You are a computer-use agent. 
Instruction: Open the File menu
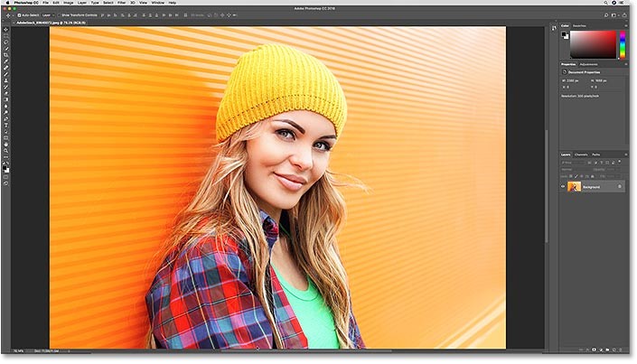45,3
